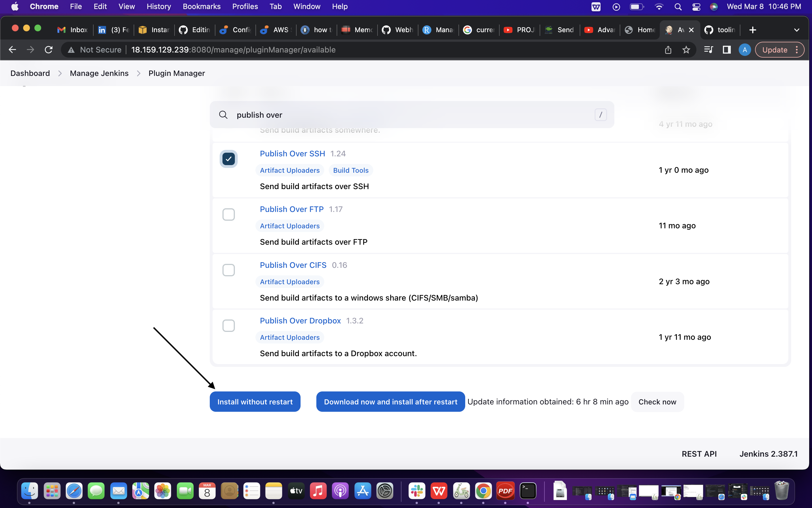Open the REST API link
Image resolution: width=812 pixels, height=508 pixels.
tap(699, 454)
